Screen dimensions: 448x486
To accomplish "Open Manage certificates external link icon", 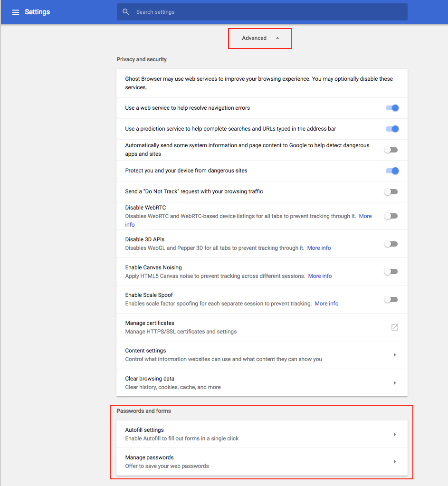I will pyautogui.click(x=394, y=327).
